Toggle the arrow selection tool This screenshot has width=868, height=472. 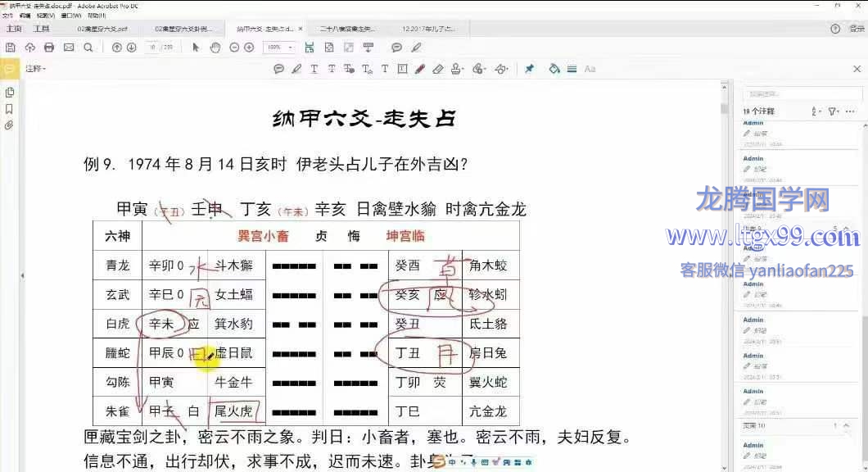pos(196,48)
